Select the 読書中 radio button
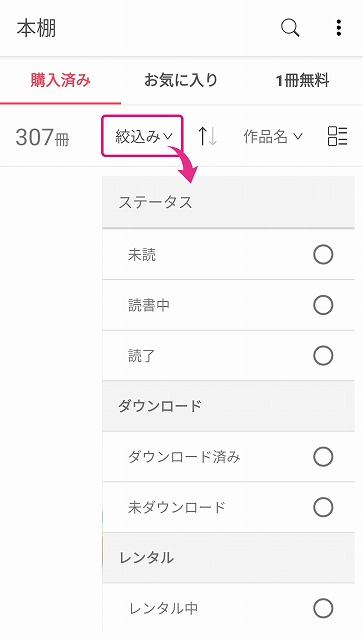 tap(323, 305)
